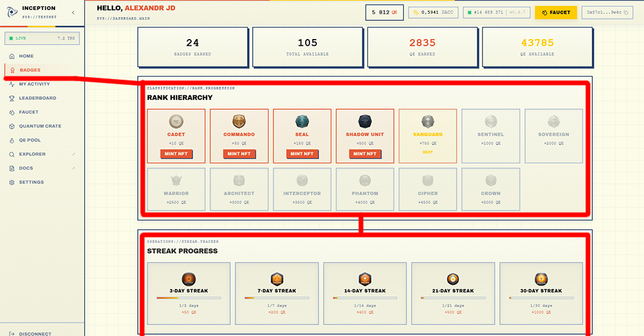
Task: Click the QE Pool flame icon
Action: 12,140
